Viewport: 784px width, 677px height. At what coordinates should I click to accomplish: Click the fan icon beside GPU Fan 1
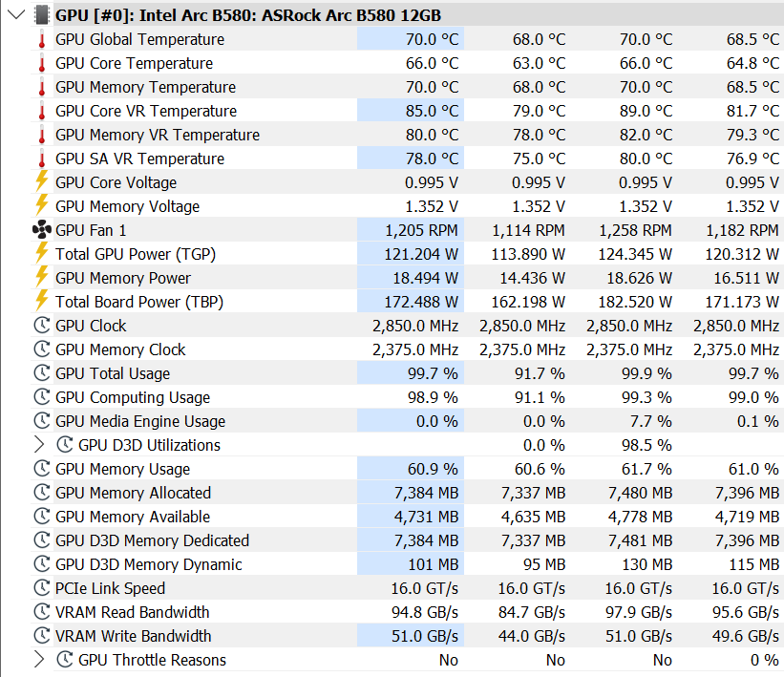pyautogui.click(x=42, y=230)
